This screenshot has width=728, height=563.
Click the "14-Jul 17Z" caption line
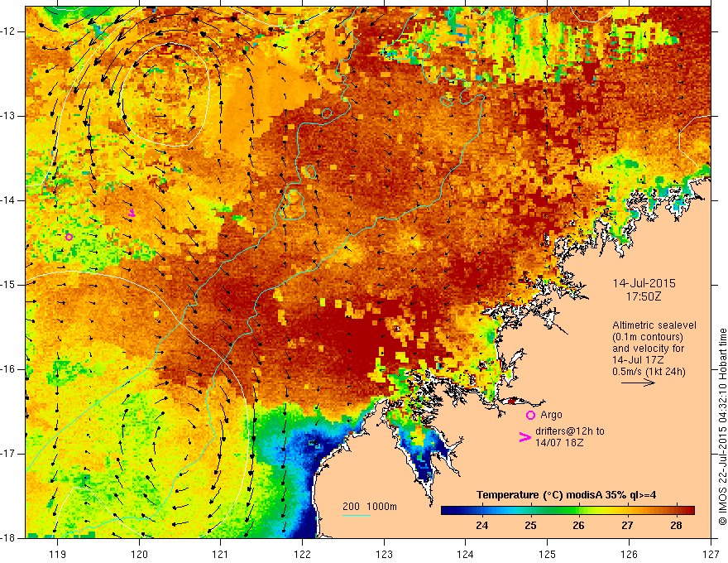coord(638,360)
